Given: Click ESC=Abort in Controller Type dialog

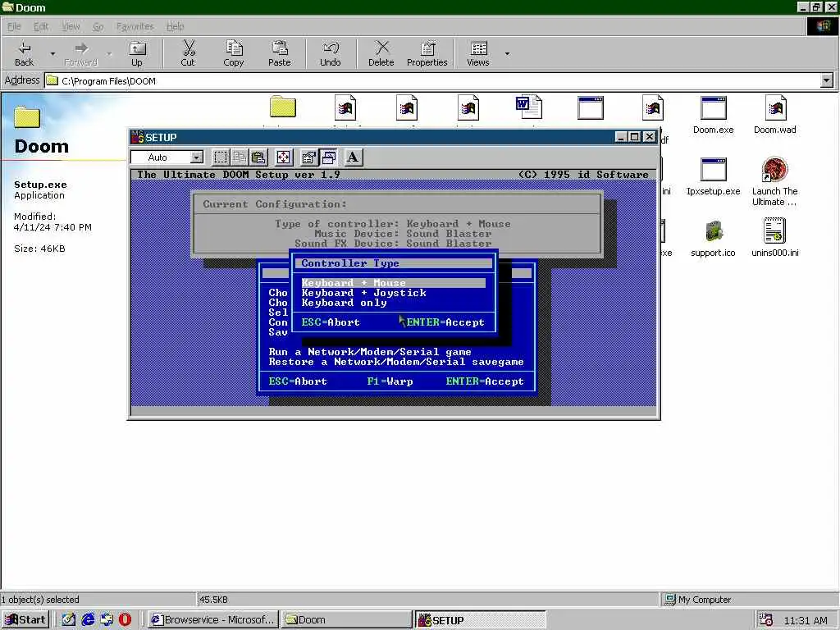Looking at the screenshot, I should (x=331, y=322).
